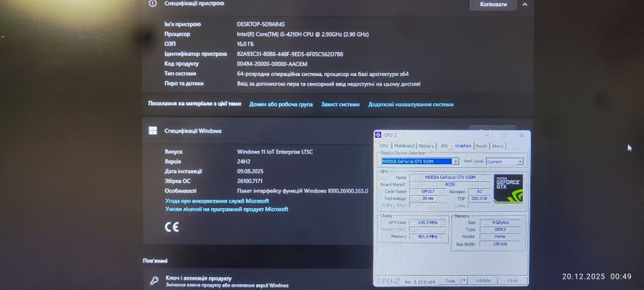The height and width of the screenshot is (290, 644).
Task: Click the Validate button in CPU-Z
Action: (483, 280)
